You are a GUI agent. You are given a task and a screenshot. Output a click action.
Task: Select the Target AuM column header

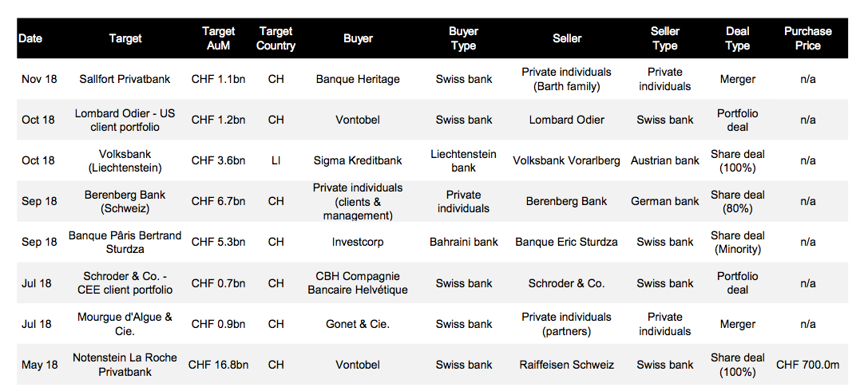tap(218, 38)
